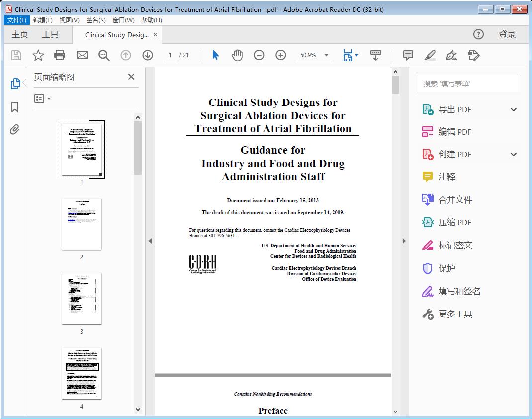Open the page thumbnails sidebar panel
This screenshot has width=532, height=419.
tap(15, 83)
